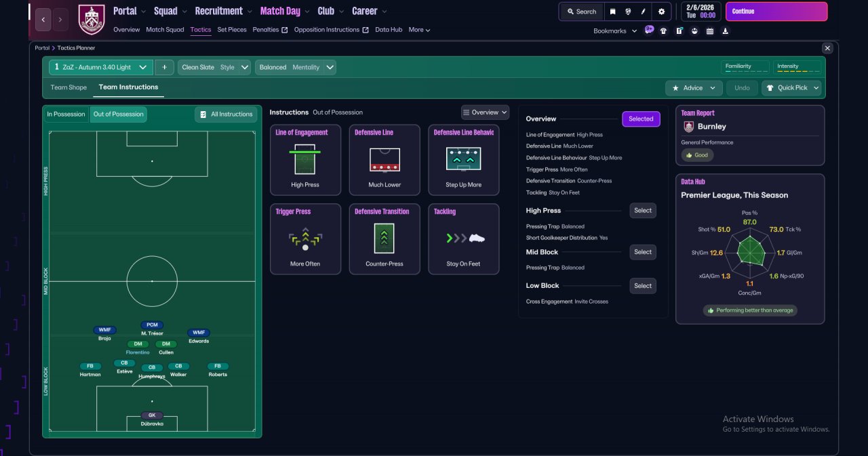The height and width of the screenshot is (456, 868).
Task: Expand the Clean Slate Style dropdown
Action: (214, 67)
